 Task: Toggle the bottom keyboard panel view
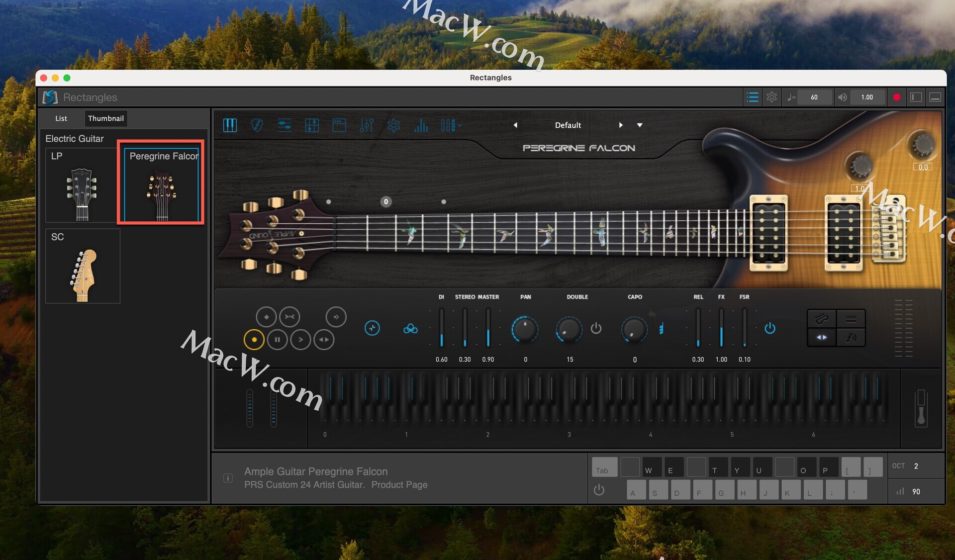[935, 97]
